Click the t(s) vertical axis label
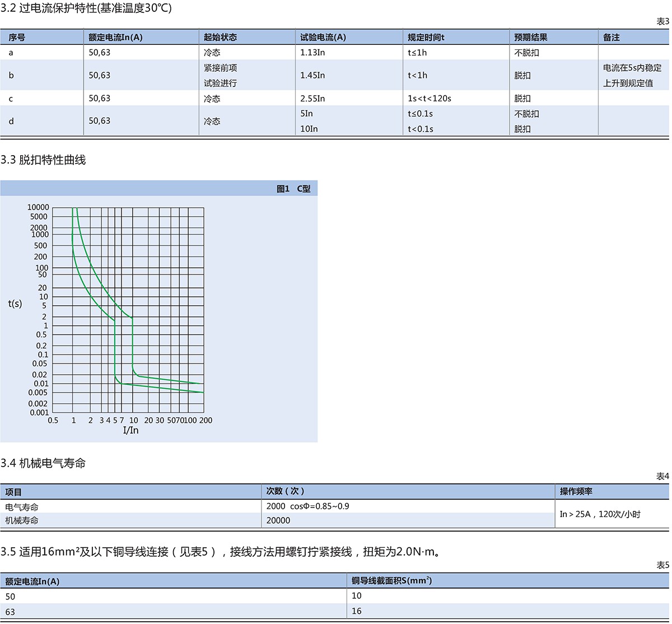The height and width of the screenshot is (624, 672). (x=15, y=304)
